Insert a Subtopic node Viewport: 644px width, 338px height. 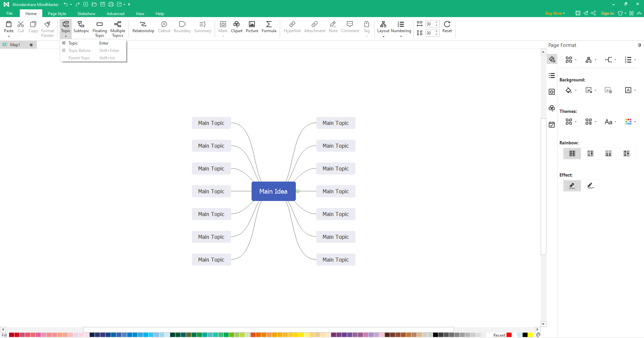pos(81,28)
